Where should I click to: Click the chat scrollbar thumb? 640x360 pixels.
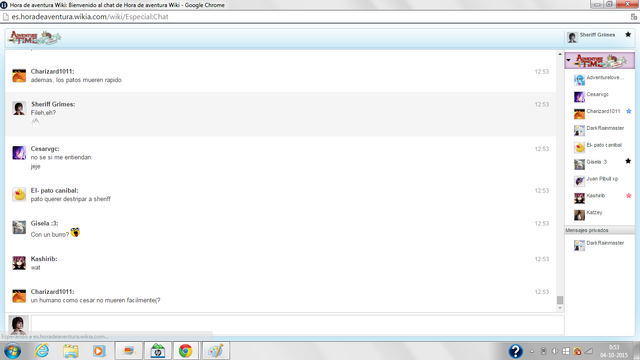click(x=560, y=300)
